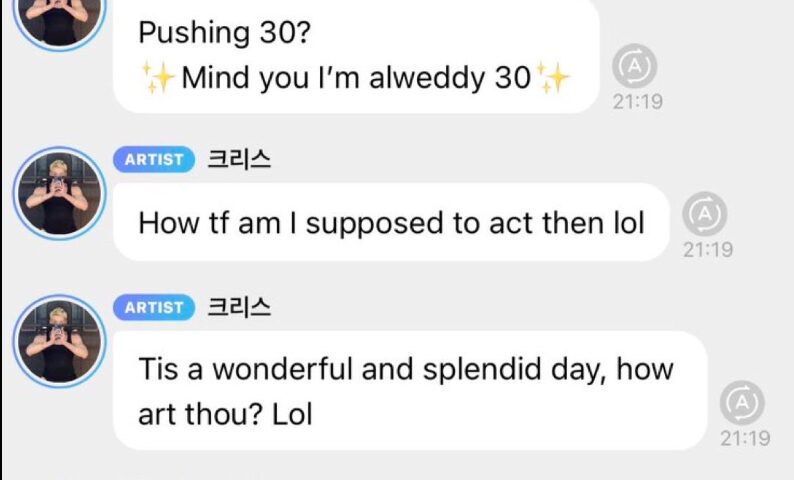Tap the translate icon beside "Pushing 30?" message
Screen dimensions: 794x480
coord(636,66)
